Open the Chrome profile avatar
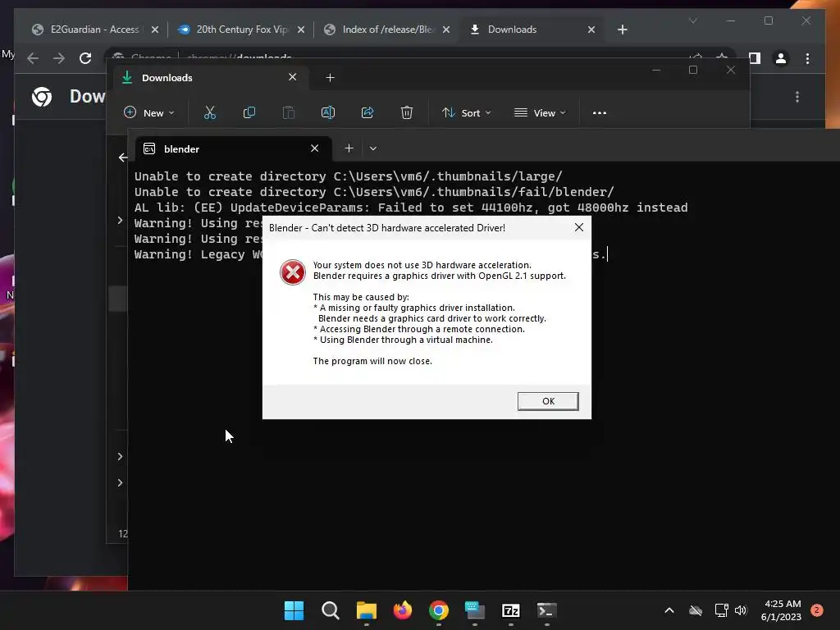Screen dimensions: 840x630 [x=781, y=58]
